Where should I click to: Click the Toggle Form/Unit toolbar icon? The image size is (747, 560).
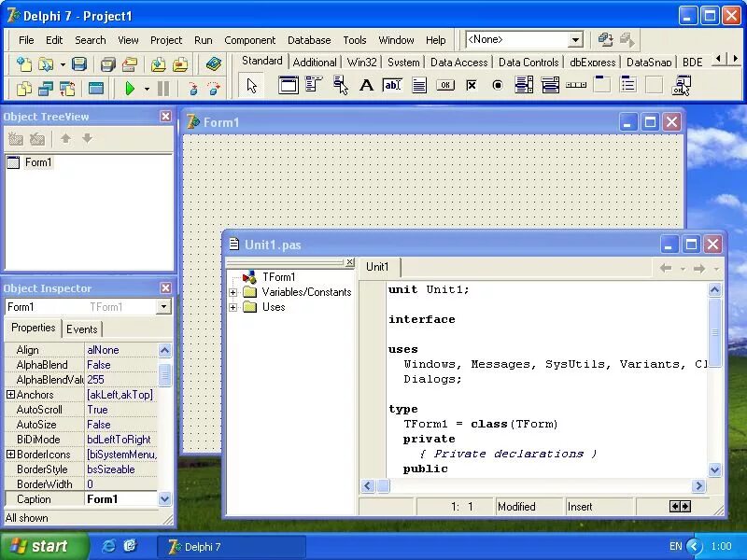pos(67,88)
